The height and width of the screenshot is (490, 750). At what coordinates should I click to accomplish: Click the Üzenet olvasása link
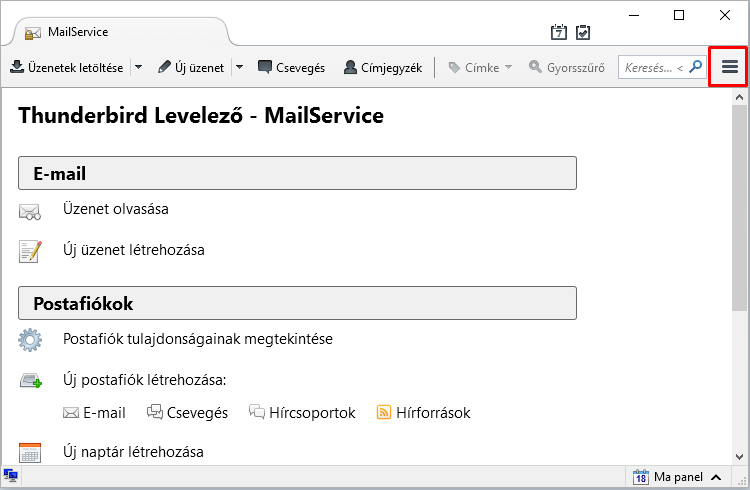pos(116,209)
